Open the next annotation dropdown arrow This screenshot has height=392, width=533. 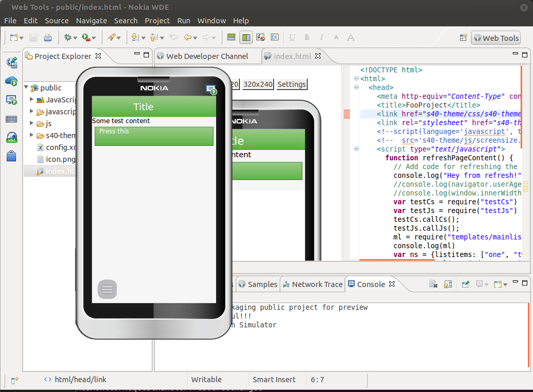tap(143, 38)
